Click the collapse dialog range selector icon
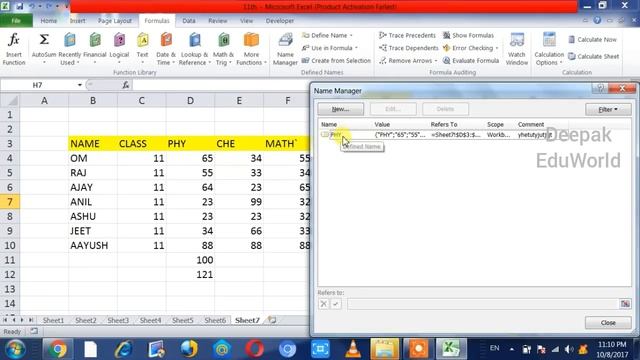The image size is (640, 360). [625, 304]
